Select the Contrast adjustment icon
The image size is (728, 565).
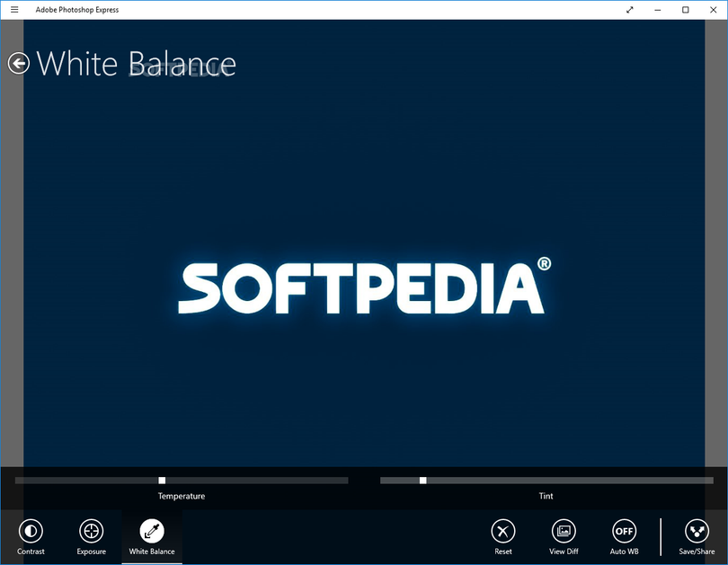(x=31, y=531)
